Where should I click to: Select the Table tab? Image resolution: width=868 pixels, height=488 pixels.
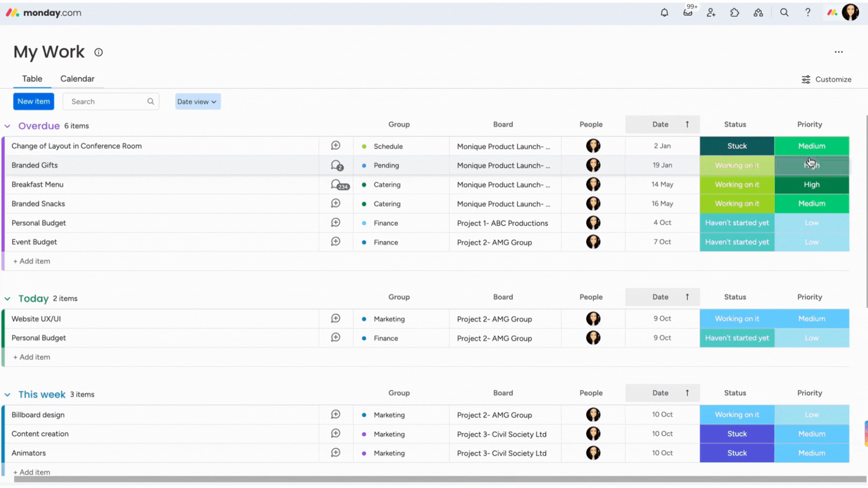[32, 79]
